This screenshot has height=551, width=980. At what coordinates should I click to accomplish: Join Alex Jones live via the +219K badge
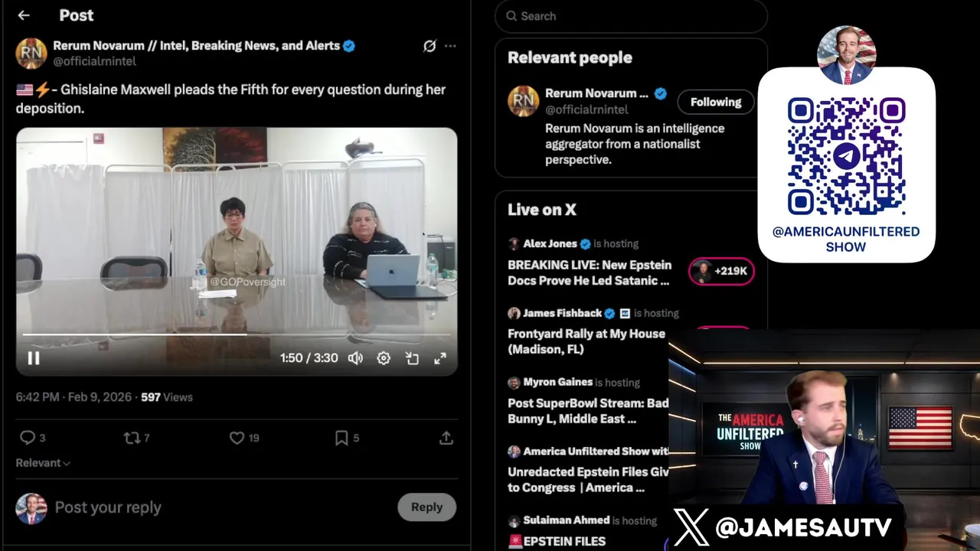[x=721, y=271]
